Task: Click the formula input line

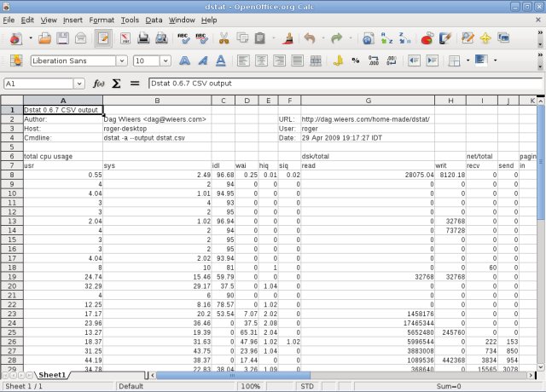Action: tap(345, 84)
